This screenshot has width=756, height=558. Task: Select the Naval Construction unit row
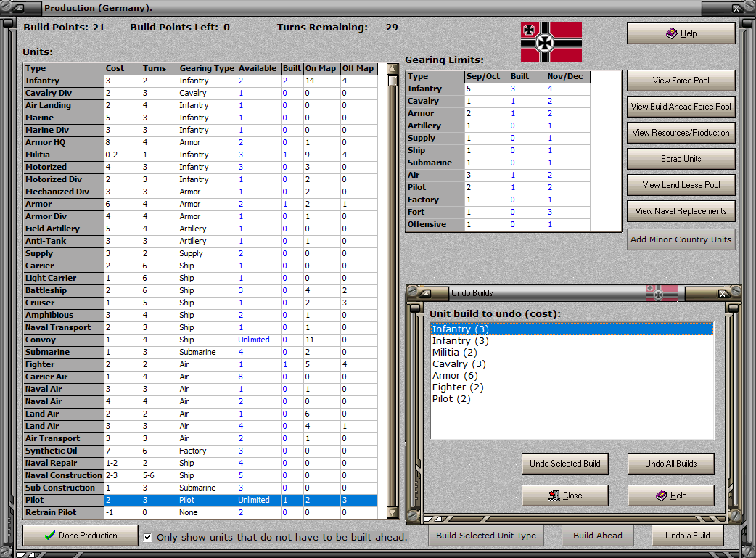coord(200,475)
